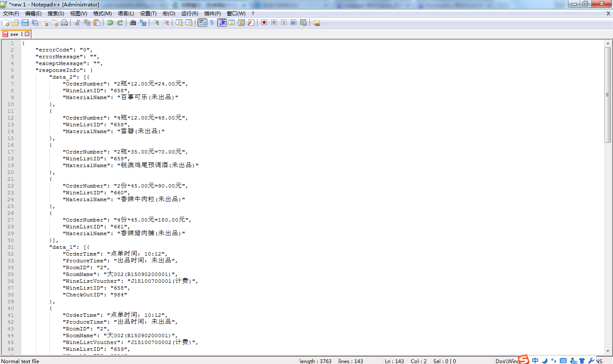
Task: Play back the recorded macro
Action: pos(284,23)
